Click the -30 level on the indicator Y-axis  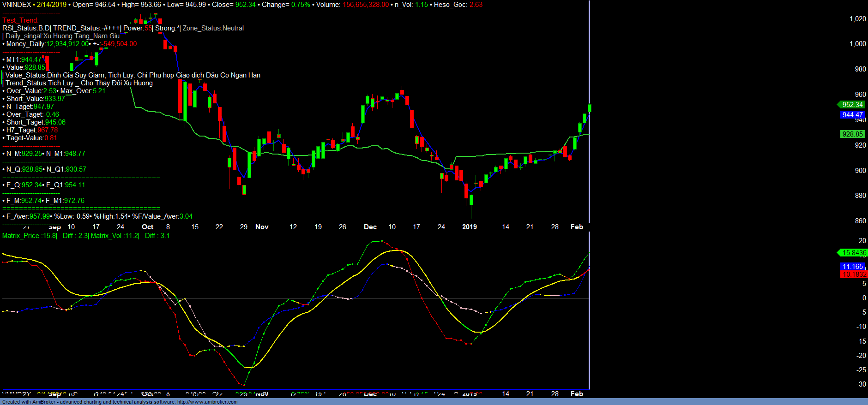[x=861, y=384]
